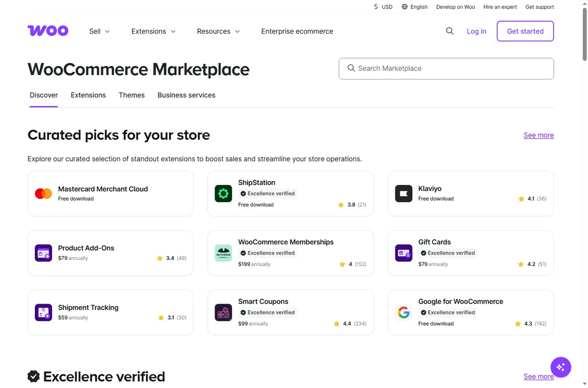Open Mastercard Merchant Cloud title
588x388 pixels.
tap(103, 189)
